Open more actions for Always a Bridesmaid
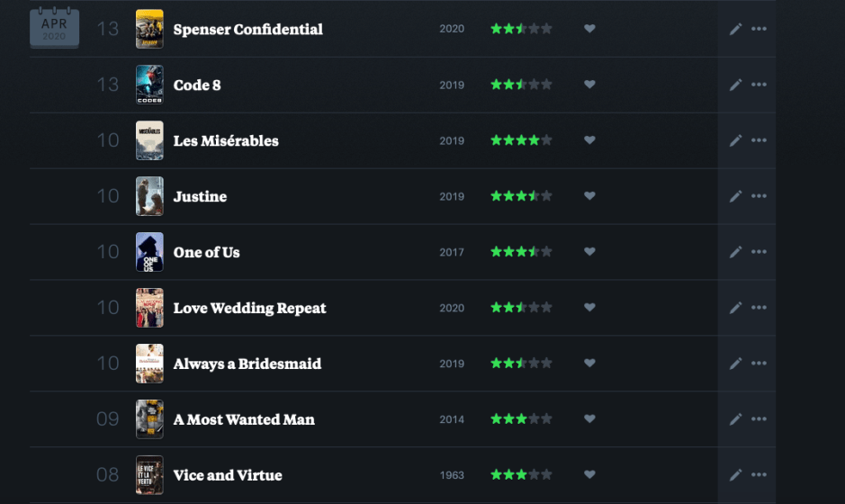 759,364
